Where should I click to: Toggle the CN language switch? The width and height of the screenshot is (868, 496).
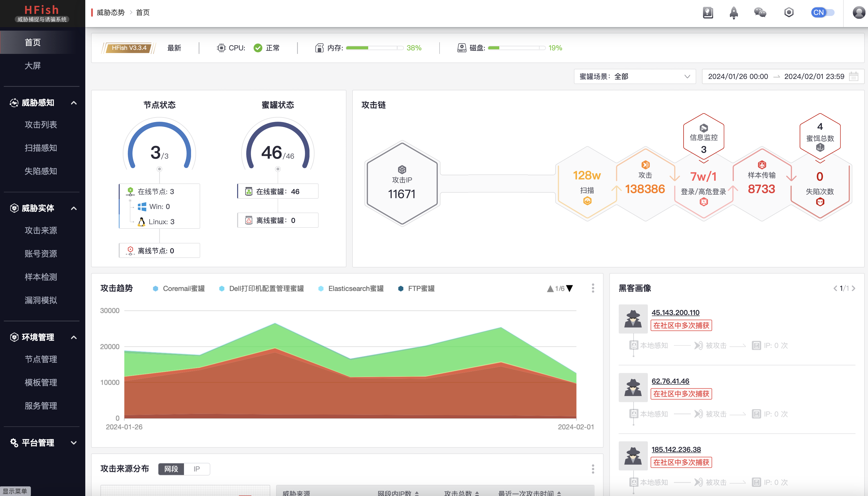tap(822, 13)
